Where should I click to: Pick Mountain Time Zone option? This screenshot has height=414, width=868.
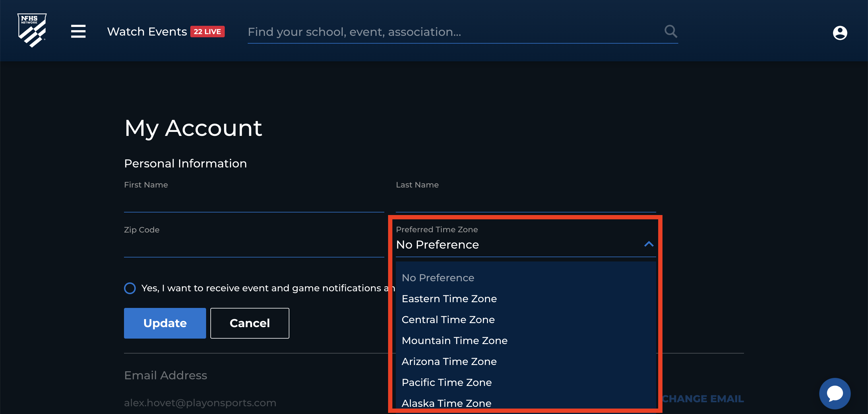[455, 340]
